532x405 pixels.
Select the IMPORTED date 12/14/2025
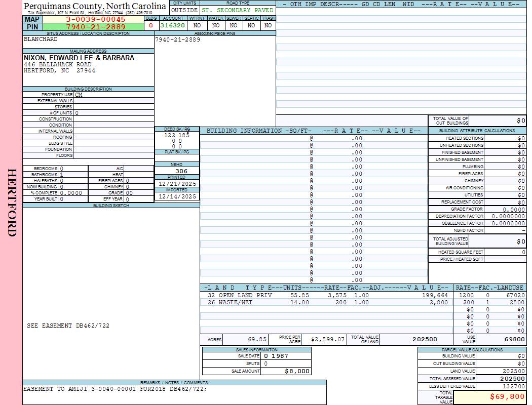[177, 196]
